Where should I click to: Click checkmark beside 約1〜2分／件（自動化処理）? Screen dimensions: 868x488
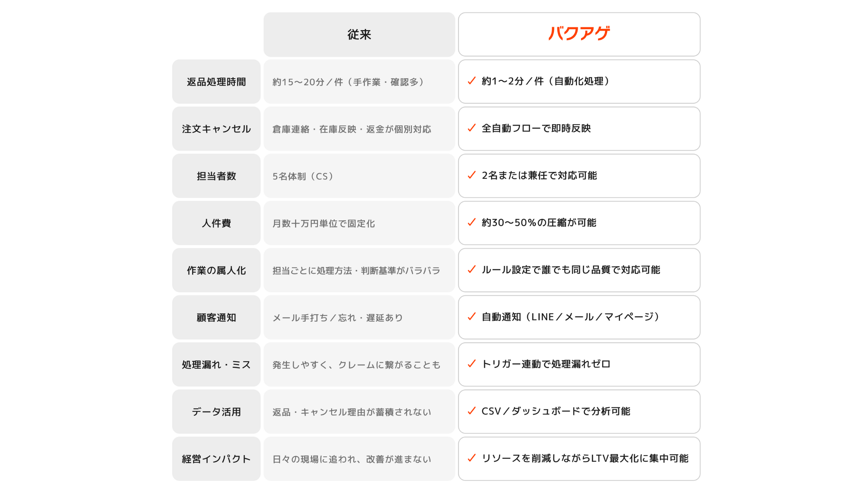coord(472,81)
